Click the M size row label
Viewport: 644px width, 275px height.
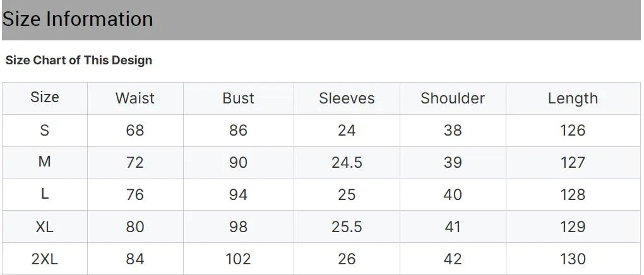[x=45, y=162]
